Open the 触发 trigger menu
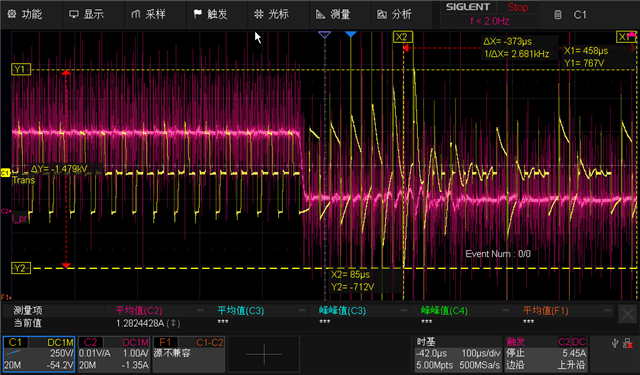The width and height of the screenshot is (640, 375). pos(211,14)
